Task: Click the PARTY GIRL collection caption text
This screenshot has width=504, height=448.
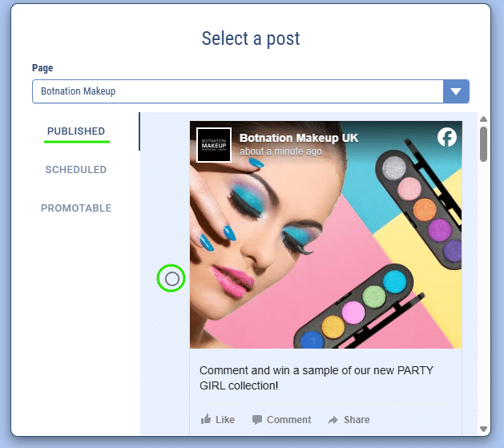Action: 304,378
